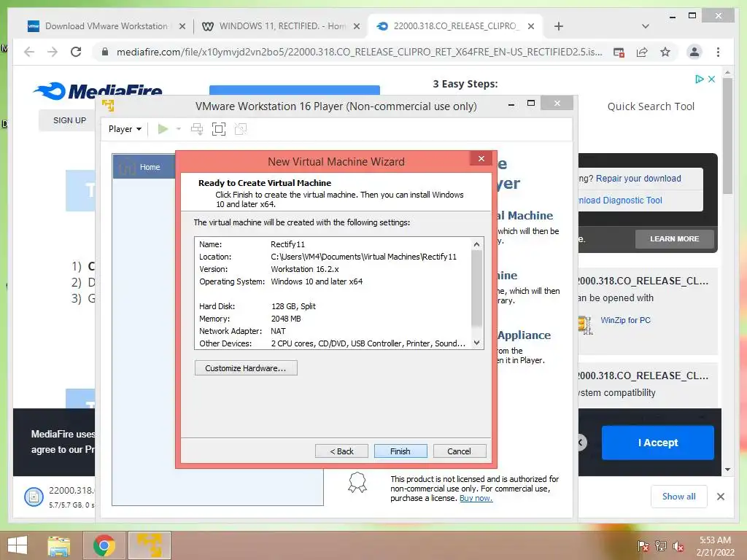This screenshot has height=560, width=747.
Task: Close the 22000.318.CO_RELEASE_CLIPRO tab
Action: [x=531, y=27]
